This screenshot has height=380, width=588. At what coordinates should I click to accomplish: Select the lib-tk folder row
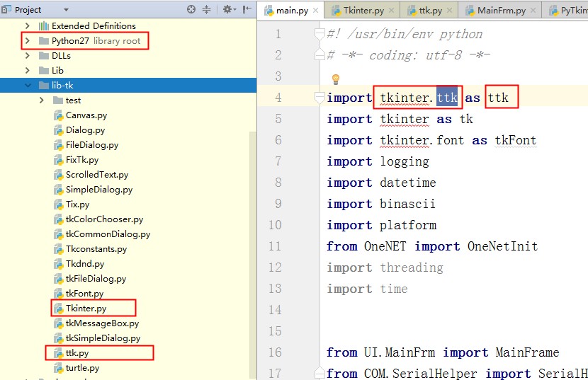click(128, 85)
